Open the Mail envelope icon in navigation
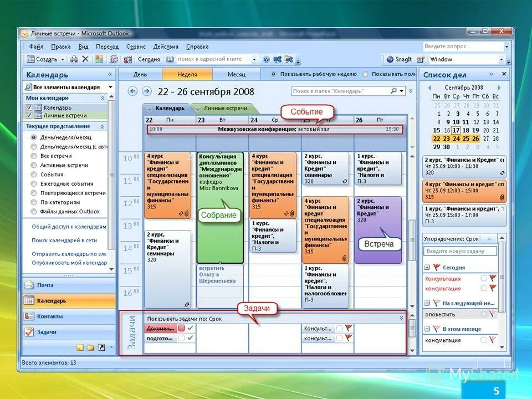Viewport: 532px width, 399px height. point(29,285)
